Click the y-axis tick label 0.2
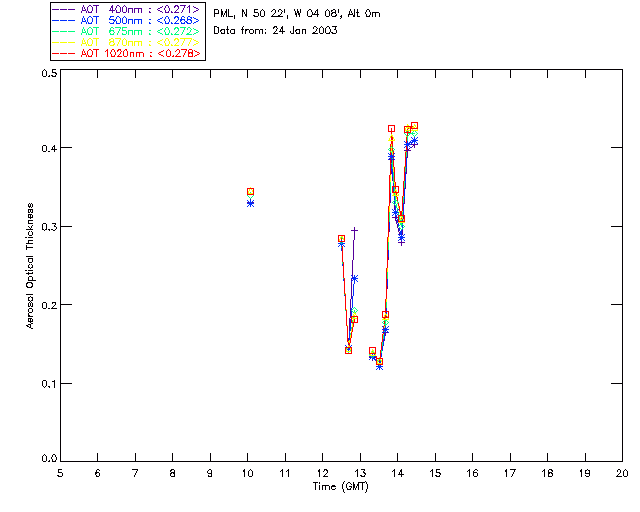The height and width of the screenshot is (512, 640). [49, 305]
